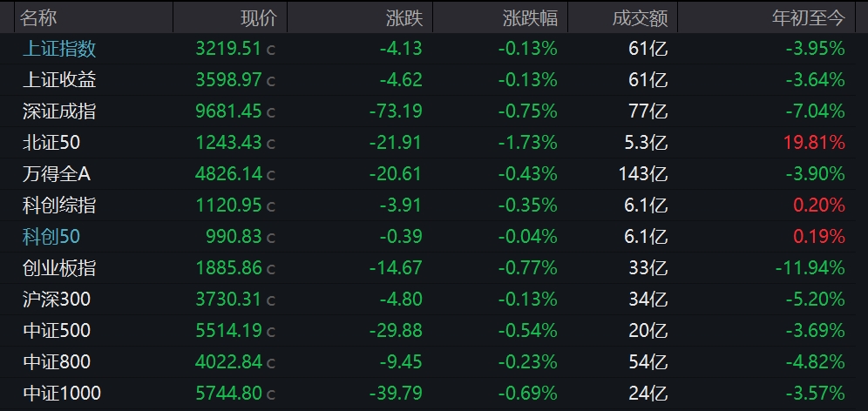
Task: Select the 上证收益 row name
Action: (x=59, y=80)
